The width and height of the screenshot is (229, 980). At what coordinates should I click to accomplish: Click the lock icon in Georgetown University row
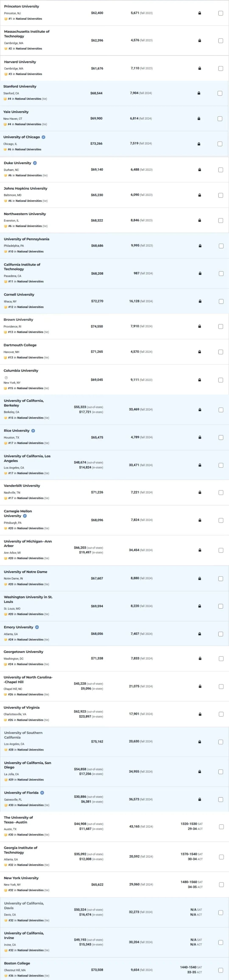pos(200,658)
